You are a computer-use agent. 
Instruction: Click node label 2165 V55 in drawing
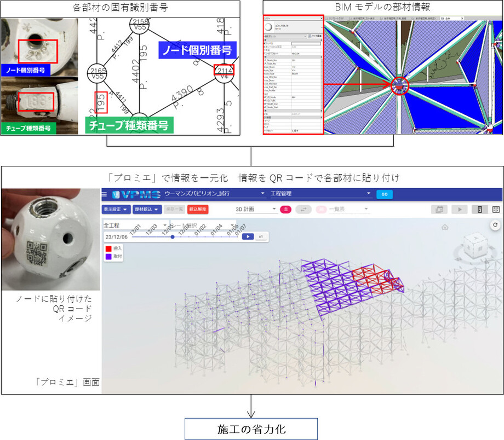tap(98, 73)
